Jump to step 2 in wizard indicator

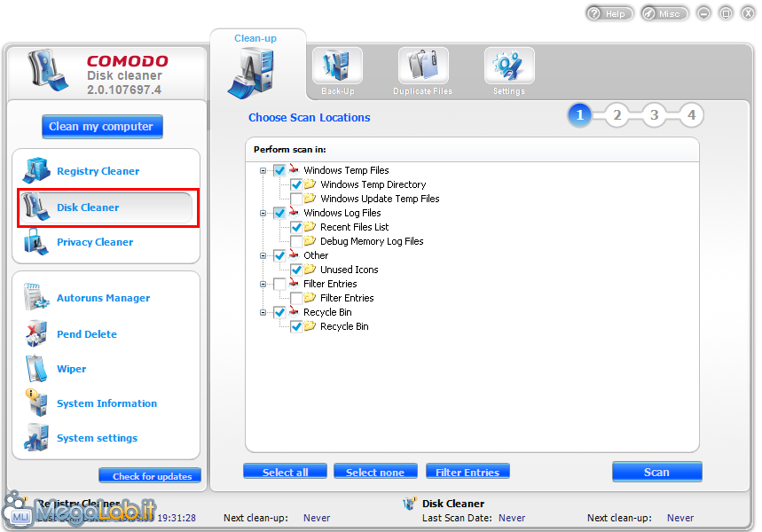(x=617, y=115)
